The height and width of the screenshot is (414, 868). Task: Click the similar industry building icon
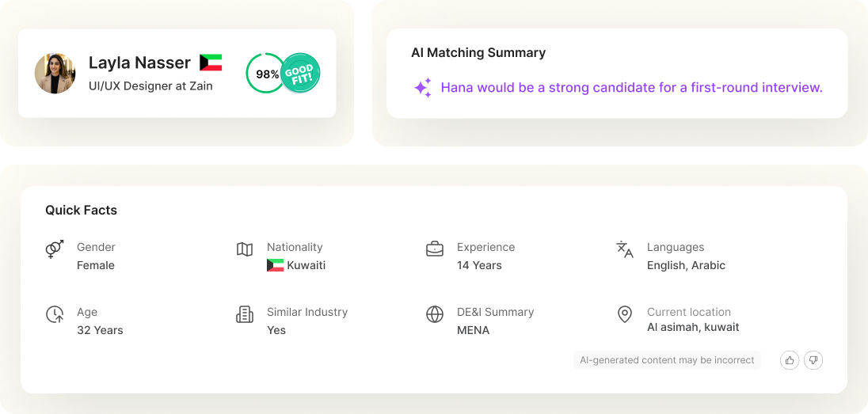point(245,314)
